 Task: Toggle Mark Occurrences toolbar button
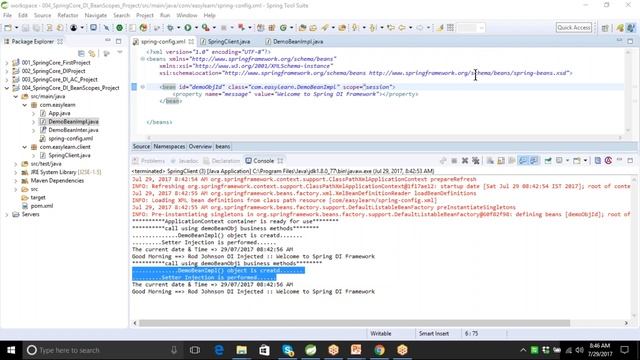click(440, 28)
